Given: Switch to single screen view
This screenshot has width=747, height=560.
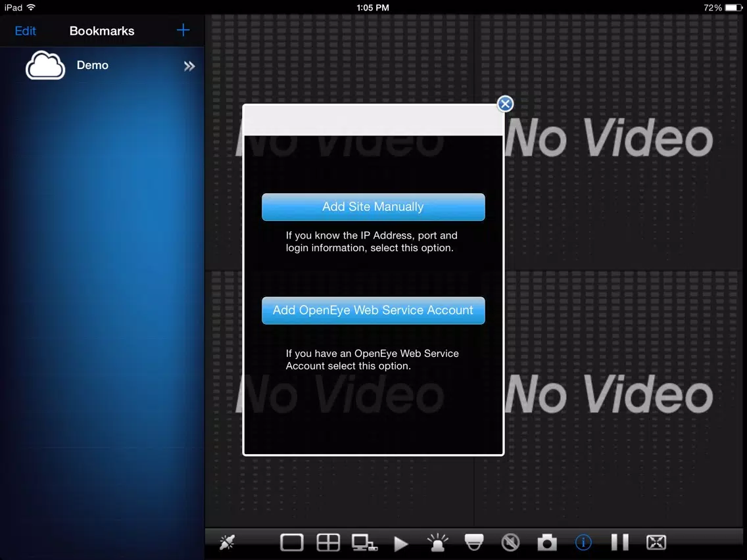Looking at the screenshot, I should (291, 542).
